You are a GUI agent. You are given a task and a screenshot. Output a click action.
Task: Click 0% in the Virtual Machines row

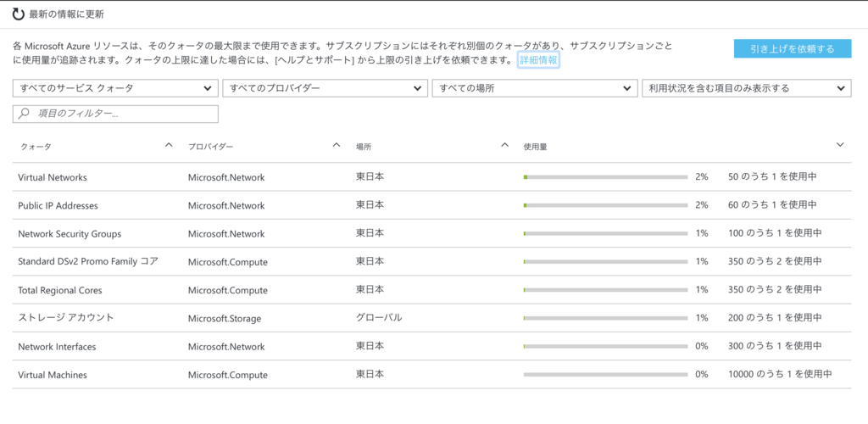(702, 374)
